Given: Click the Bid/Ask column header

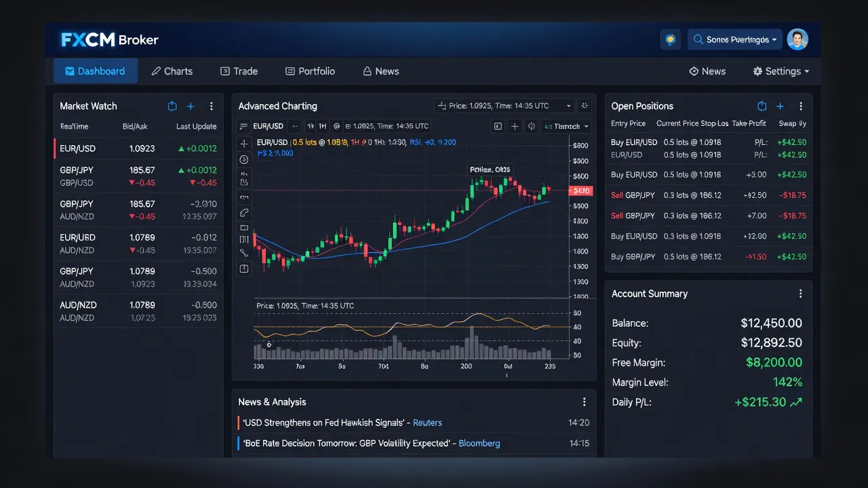Looking at the screenshot, I should (x=135, y=127).
